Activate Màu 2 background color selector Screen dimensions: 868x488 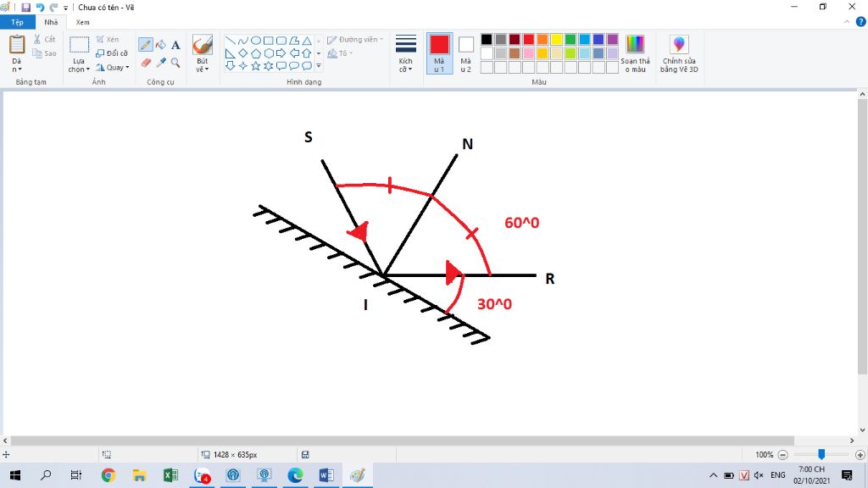(x=466, y=53)
